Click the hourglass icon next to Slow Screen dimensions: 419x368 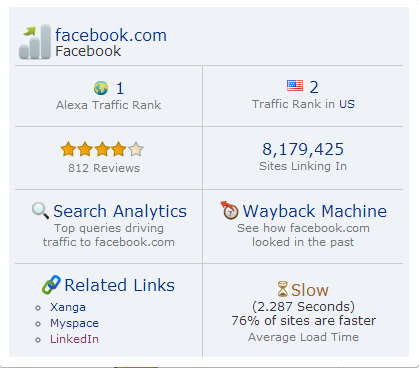283,289
